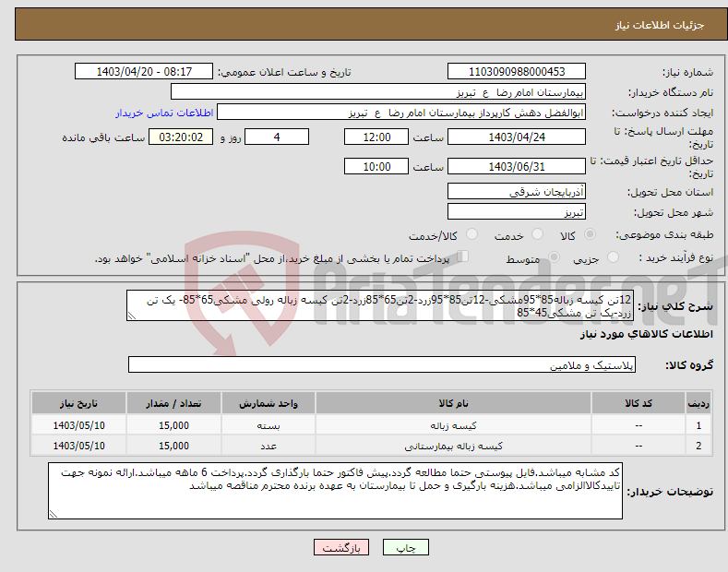The height and width of the screenshot is (572, 728).
Task: Click the need number field 1103090988000453
Action: (517, 72)
